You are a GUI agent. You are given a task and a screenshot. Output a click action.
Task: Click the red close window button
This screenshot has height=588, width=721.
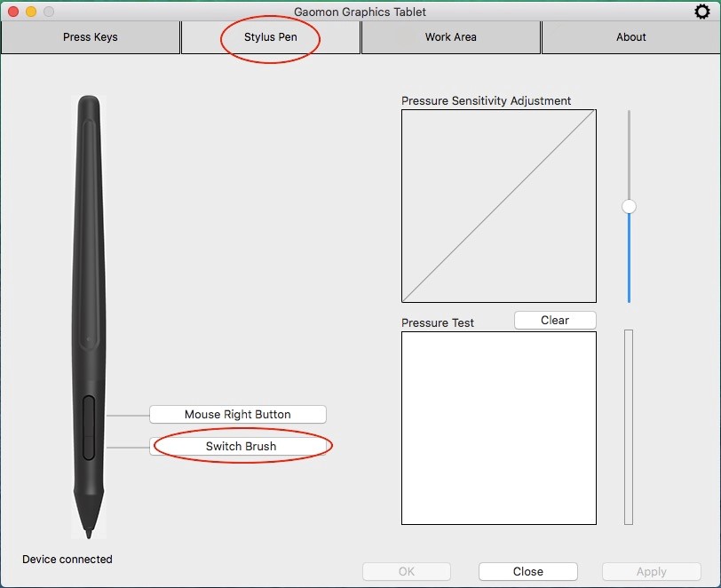[13, 12]
